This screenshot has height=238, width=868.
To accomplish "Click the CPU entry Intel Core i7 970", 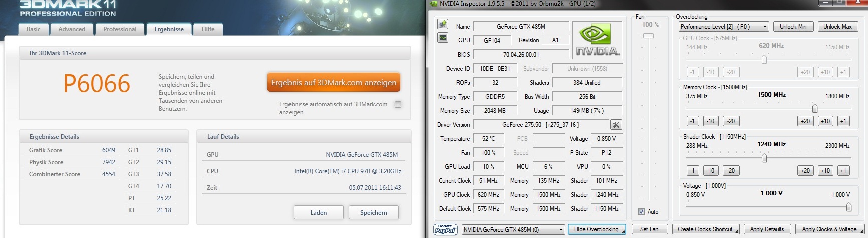I will pos(347,171).
